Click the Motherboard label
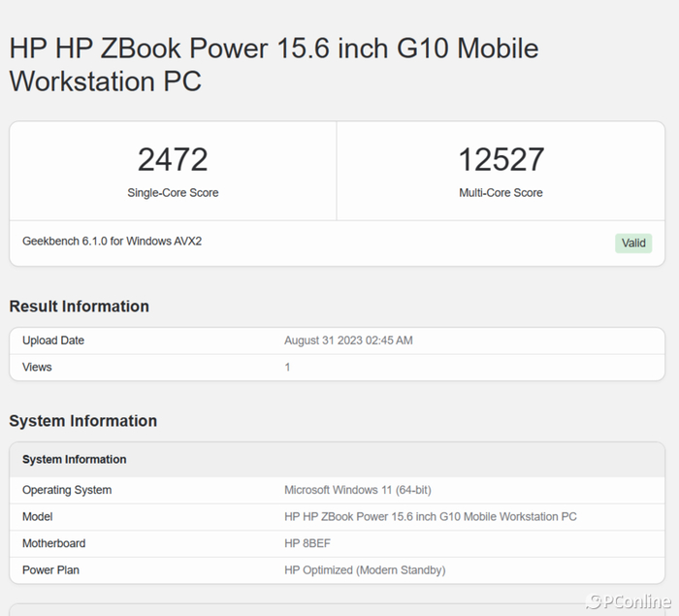 (x=54, y=543)
